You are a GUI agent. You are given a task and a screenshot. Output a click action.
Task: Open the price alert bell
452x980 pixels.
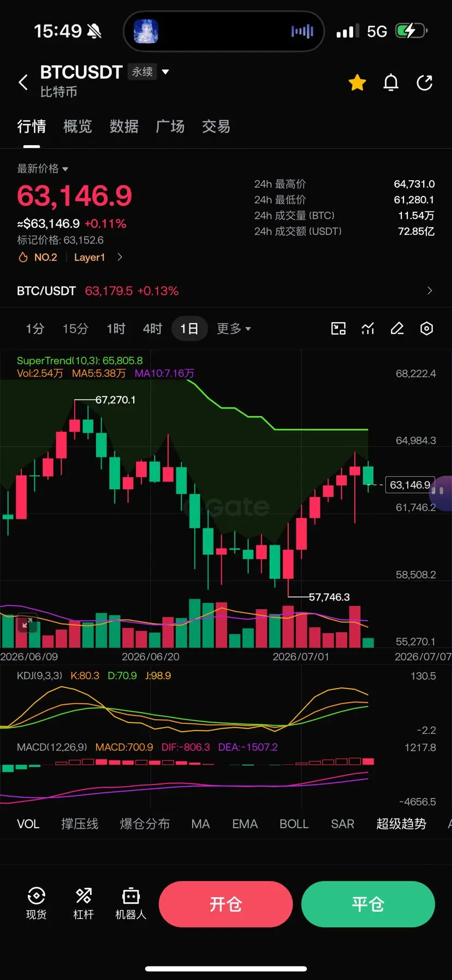coord(391,82)
